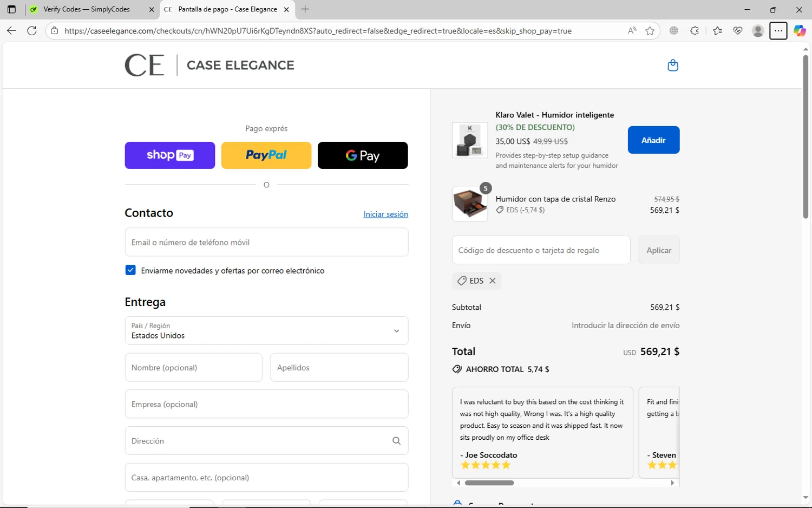Open the Favorites list icon
812x508 pixels.
(717, 31)
